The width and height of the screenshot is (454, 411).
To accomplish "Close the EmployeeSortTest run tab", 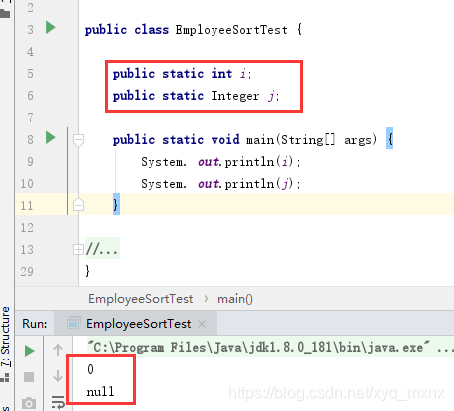I will coord(202,324).
